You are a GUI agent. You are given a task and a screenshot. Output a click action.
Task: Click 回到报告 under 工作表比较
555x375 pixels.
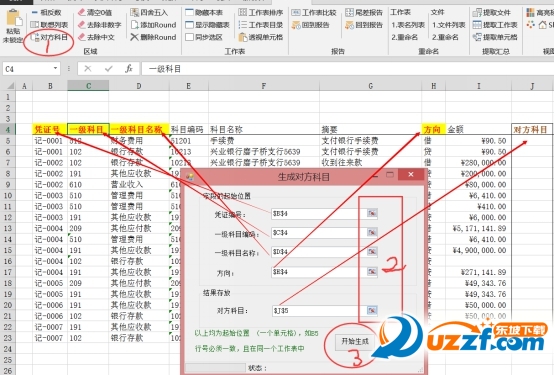tap(310, 25)
